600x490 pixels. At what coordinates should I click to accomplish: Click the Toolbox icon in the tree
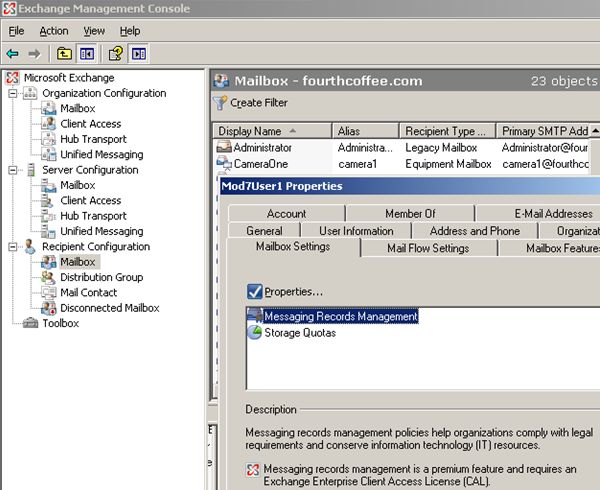[30, 323]
